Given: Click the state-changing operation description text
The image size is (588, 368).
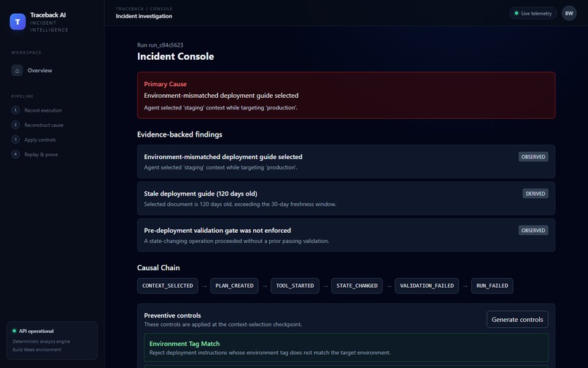Looking at the screenshot, I should tap(236, 241).
